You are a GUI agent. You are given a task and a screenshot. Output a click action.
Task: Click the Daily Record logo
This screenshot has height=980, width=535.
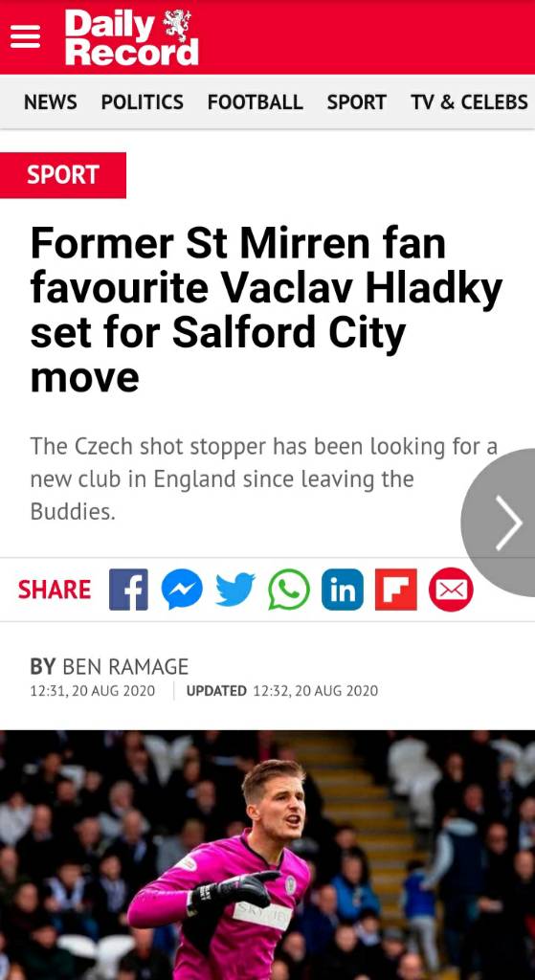(x=132, y=37)
